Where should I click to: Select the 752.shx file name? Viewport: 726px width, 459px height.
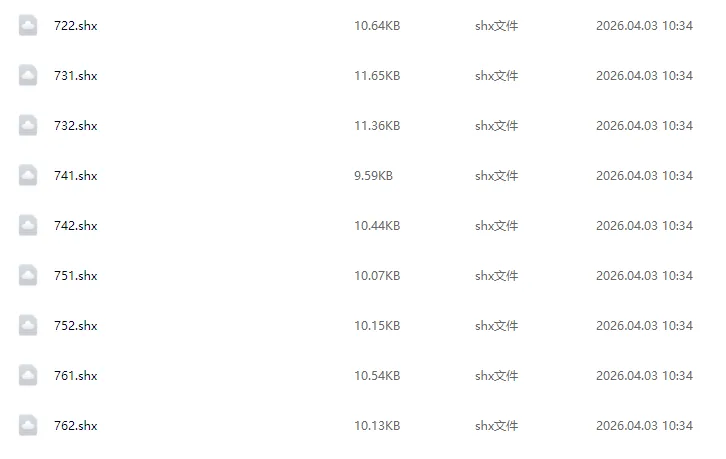click(75, 326)
